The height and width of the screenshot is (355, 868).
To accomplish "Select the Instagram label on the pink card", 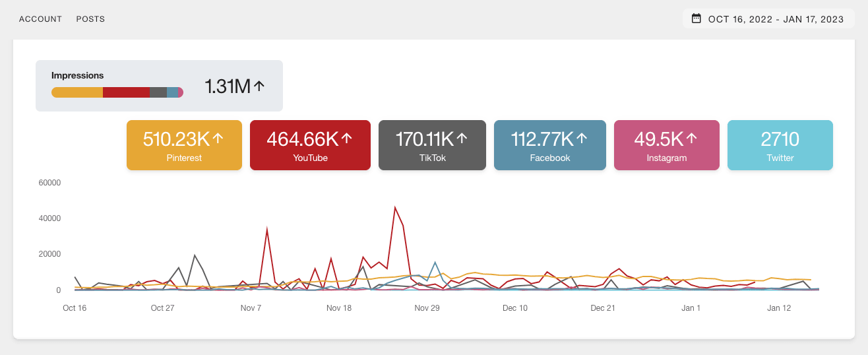I will pos(666,158).
